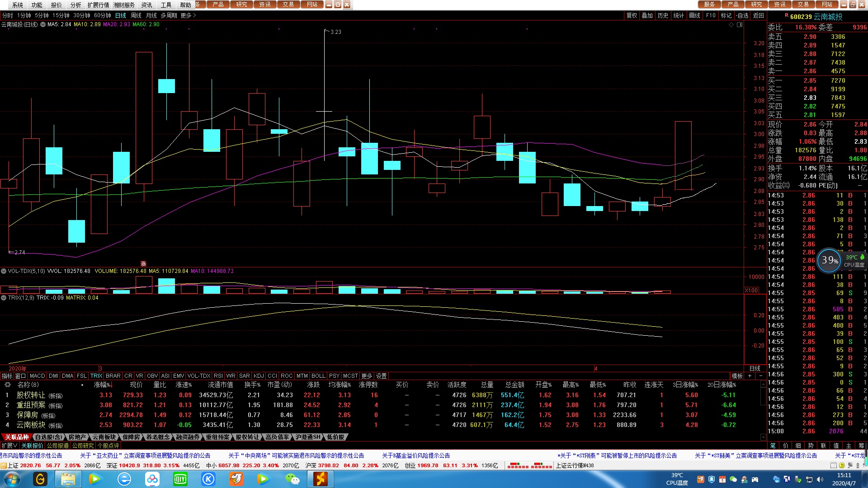868x488 pixels.
Task: Click 画线 drawing tool button
Action: pos(694,15)
